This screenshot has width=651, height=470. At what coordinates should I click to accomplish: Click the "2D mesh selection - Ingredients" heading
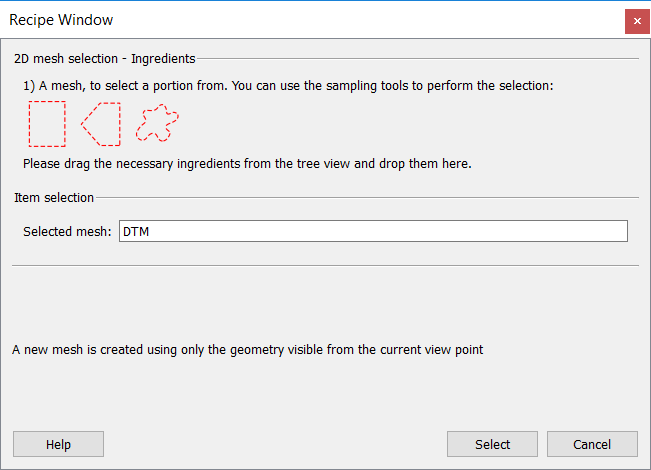tap(105, 59)
